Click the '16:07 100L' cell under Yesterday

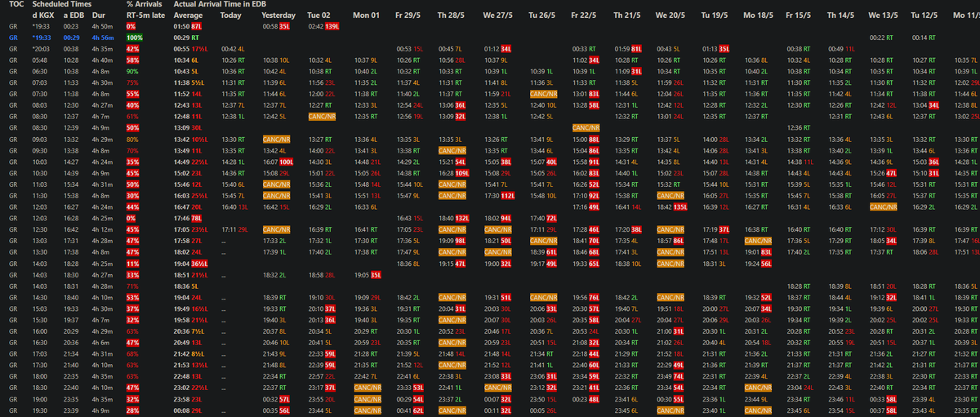(278, 163)
